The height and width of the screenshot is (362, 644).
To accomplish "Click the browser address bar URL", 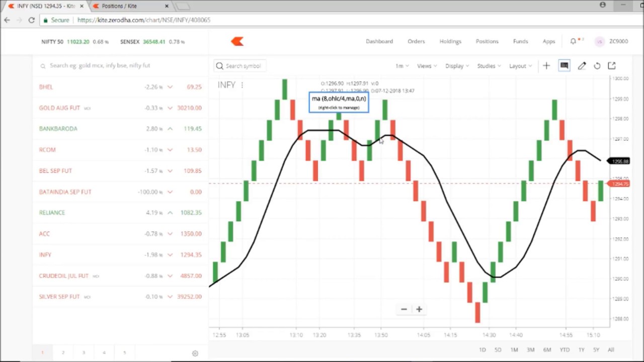I will (144, 20).
